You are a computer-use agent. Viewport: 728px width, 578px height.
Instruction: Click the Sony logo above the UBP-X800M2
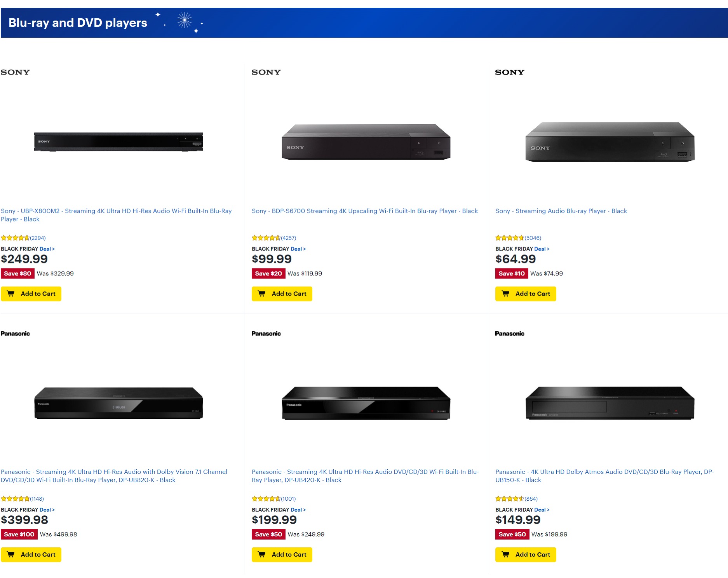[15, 72]
